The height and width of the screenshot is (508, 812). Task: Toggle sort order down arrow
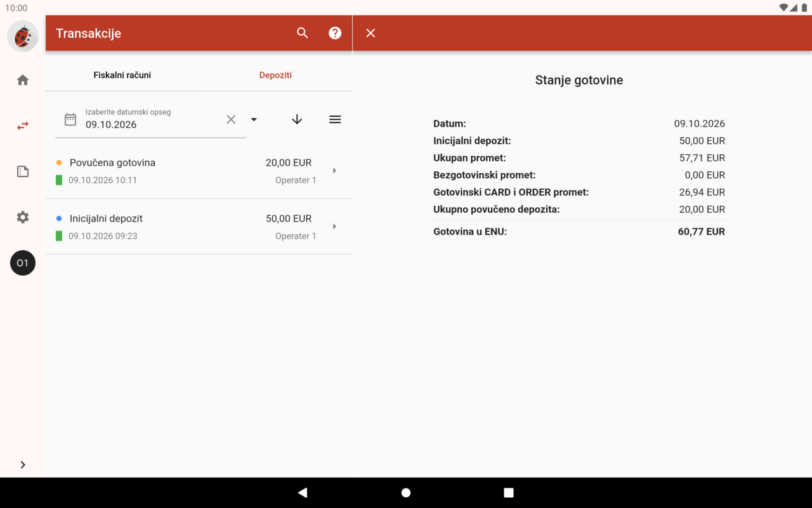pos(297,119)
